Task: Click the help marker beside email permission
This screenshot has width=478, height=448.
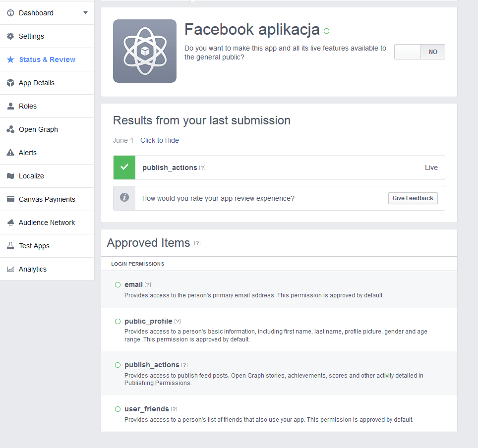Action: pyautogui.click(x=148, y=285)
